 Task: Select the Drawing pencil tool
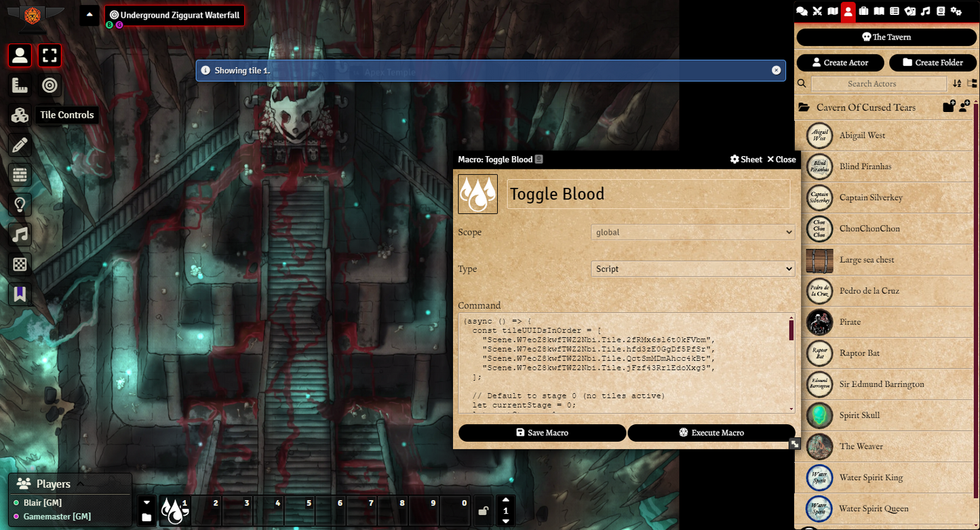(x=20, y=145)
